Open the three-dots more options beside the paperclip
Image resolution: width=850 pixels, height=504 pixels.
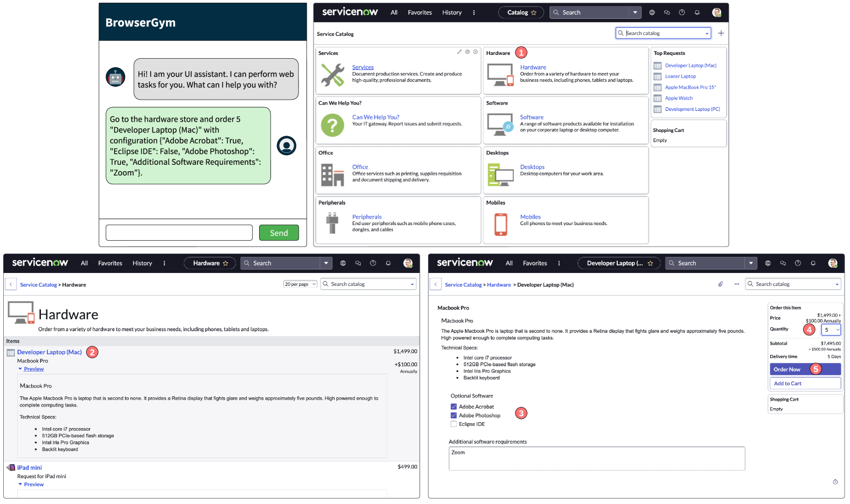click(736, 284)
